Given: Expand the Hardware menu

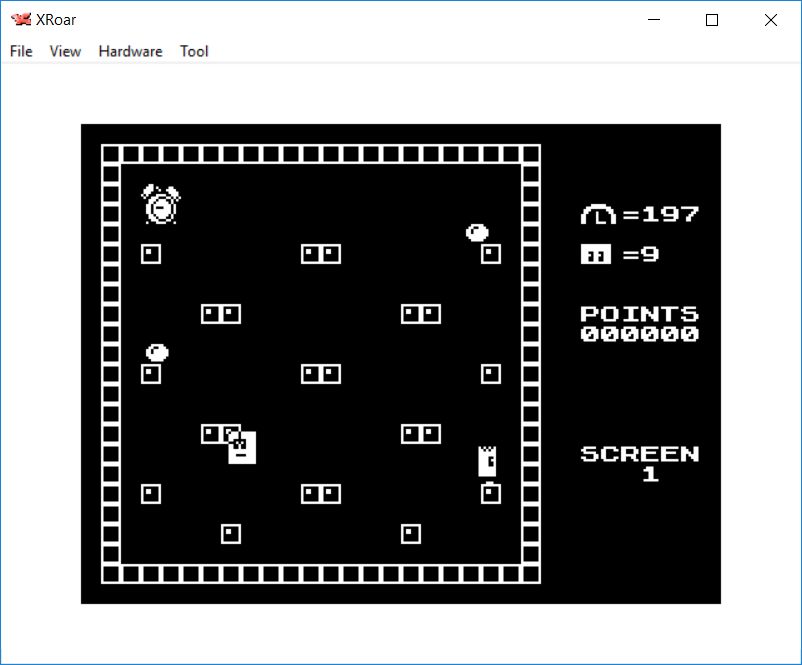Looking at the screenshot, I should point(130,51).
